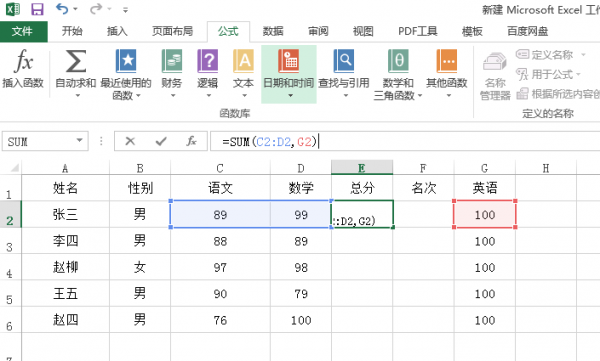This screenshot has height=361, width=600.
Task: Click the Select All corner triangle
Action: [x=14, y=168]
